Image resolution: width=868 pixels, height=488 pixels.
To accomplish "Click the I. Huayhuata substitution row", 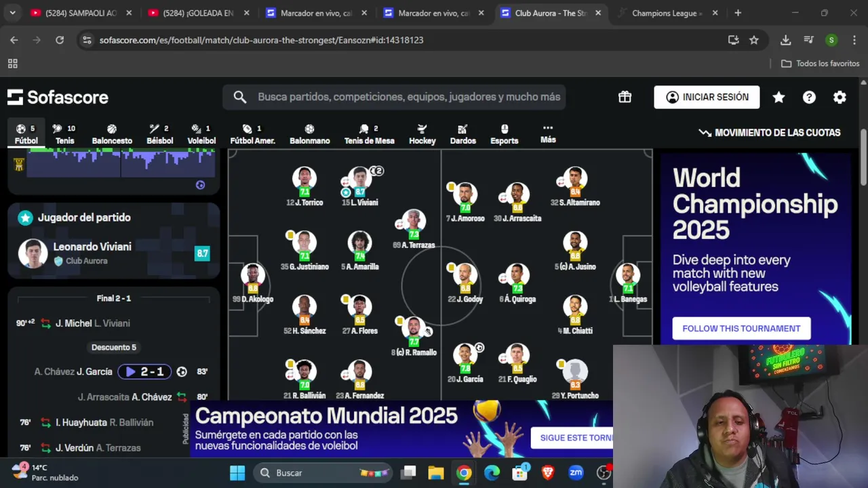I will tap(114, 422).
